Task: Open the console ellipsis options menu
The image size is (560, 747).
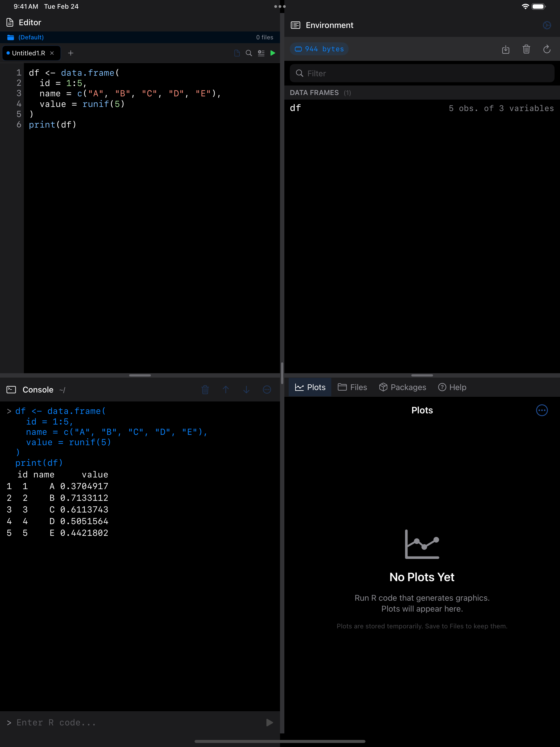Action: [x=267, y=389]
